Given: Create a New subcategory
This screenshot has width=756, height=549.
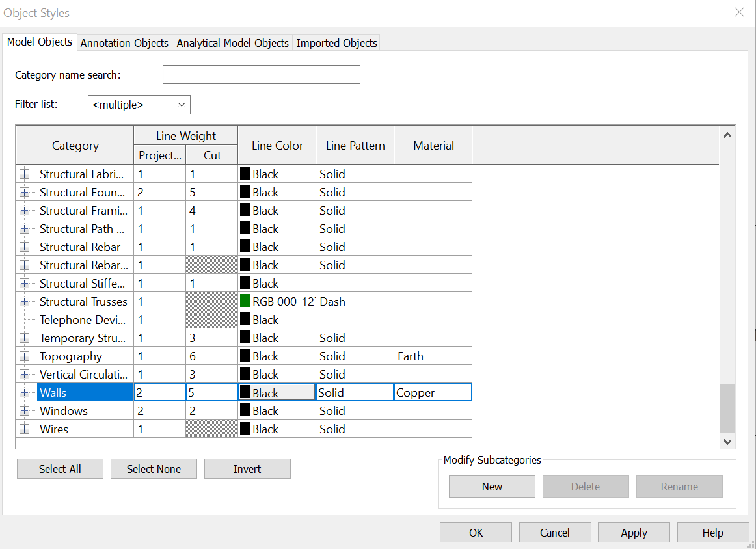Looking at the screenshot, I should click(492, 487).
